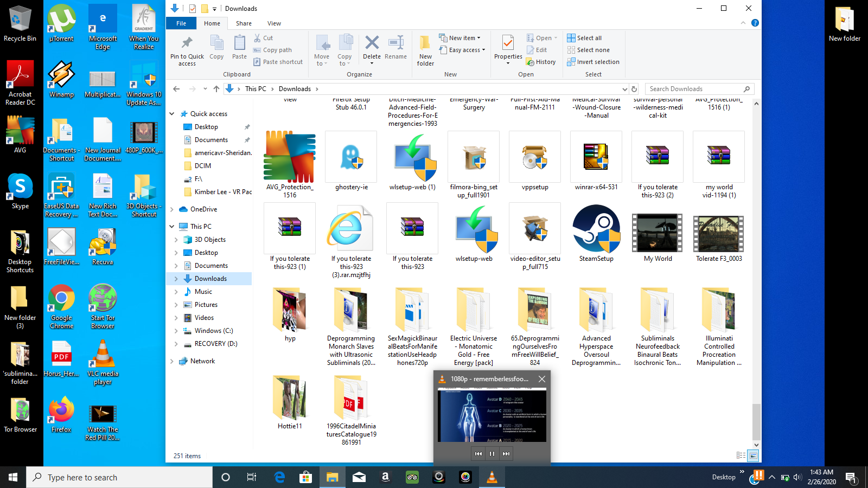Open DCIM folder in Quick access
Viewport: 868px width, 488px height.
203,166
